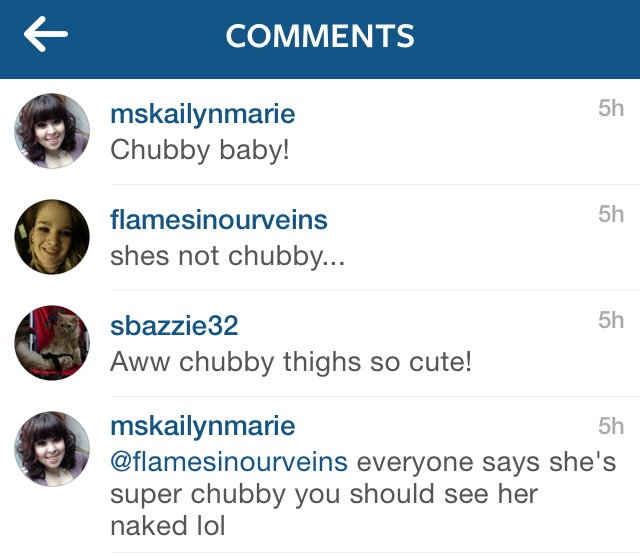Open the @flamesinourveins mention
This screenshot has width=640, height=556.
click(x=229, y=462)
